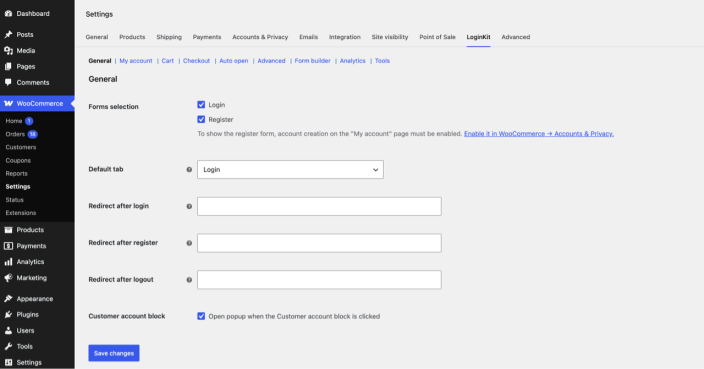Click the Tools wrench icon
The width and height of the screenshot is (704, 369).
[x=9, y=347]
